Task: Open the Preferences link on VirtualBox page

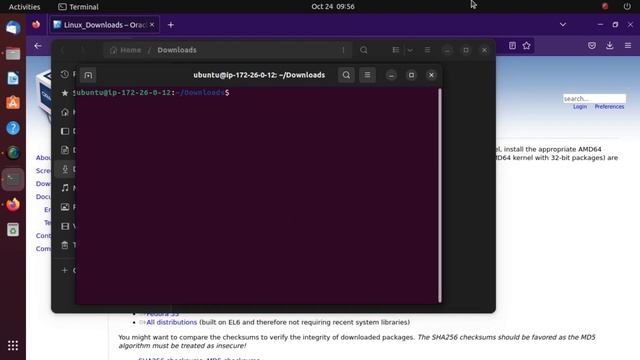Action: [609, 107]
